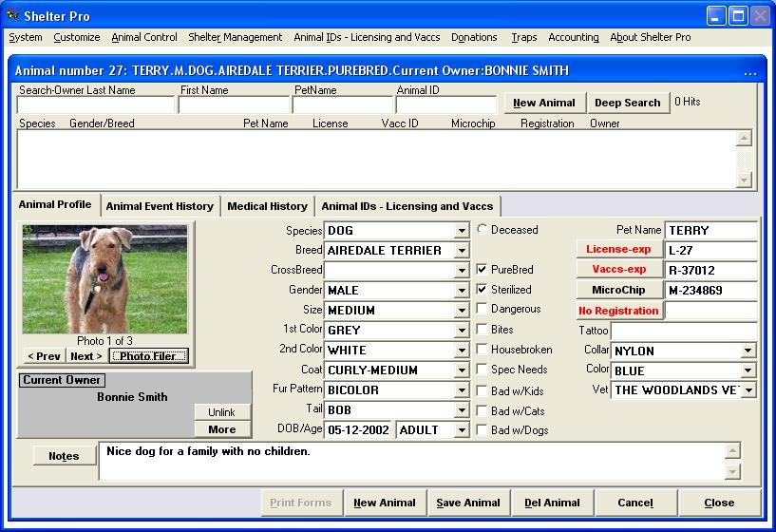Screen dimensions: 776x532
Task: Expand the Tail dropdown
Action: (x=462, y=410)
